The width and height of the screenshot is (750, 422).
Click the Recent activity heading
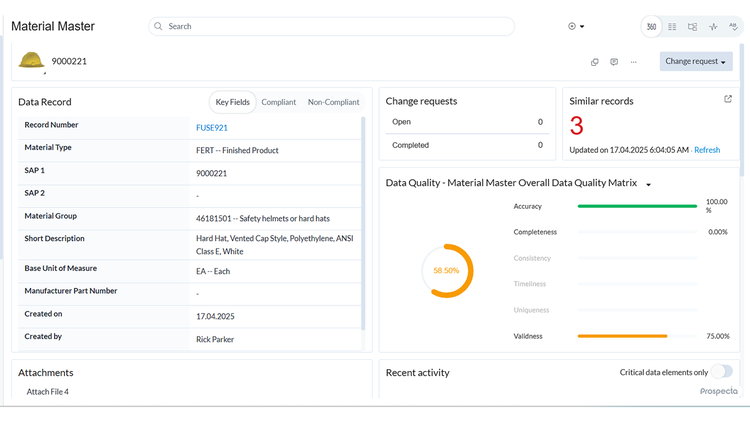tap(418, 373)
